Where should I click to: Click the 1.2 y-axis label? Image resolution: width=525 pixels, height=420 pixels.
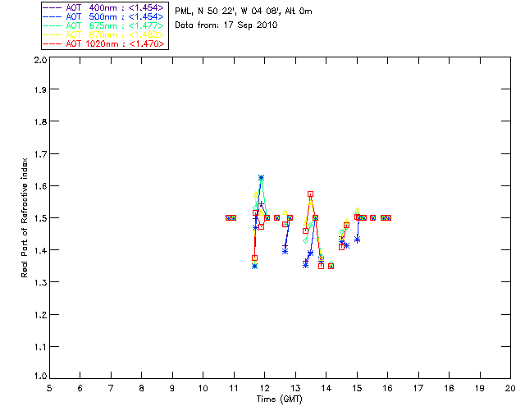coord(40,315)
